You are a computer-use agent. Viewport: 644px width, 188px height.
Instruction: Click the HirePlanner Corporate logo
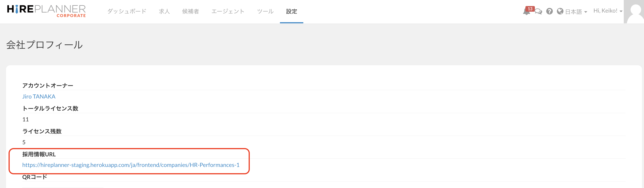pyautogui.click(x=47, y=11)
